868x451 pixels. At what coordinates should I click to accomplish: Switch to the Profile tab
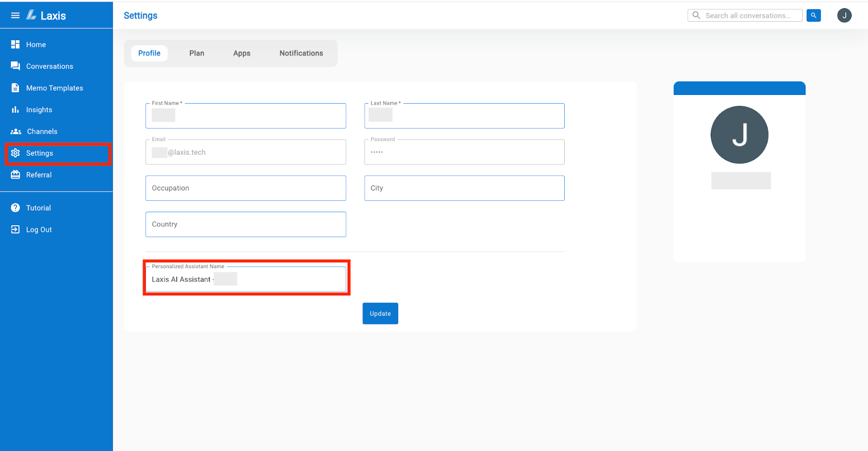149,53
